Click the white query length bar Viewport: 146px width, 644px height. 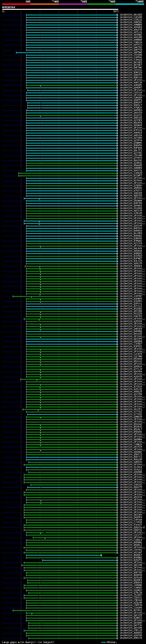click(60, 10)
